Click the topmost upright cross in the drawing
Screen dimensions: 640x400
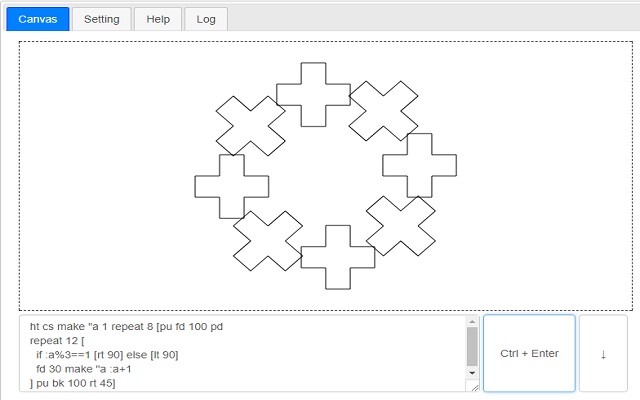click(313, 95)
